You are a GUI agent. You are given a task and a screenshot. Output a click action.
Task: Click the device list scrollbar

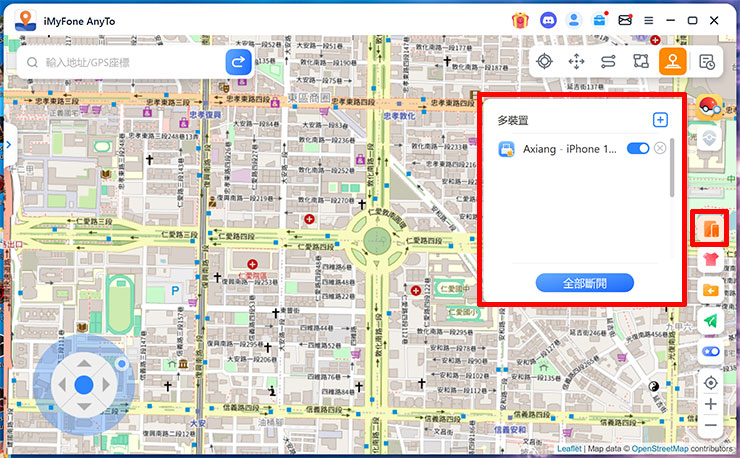[672, 168]
